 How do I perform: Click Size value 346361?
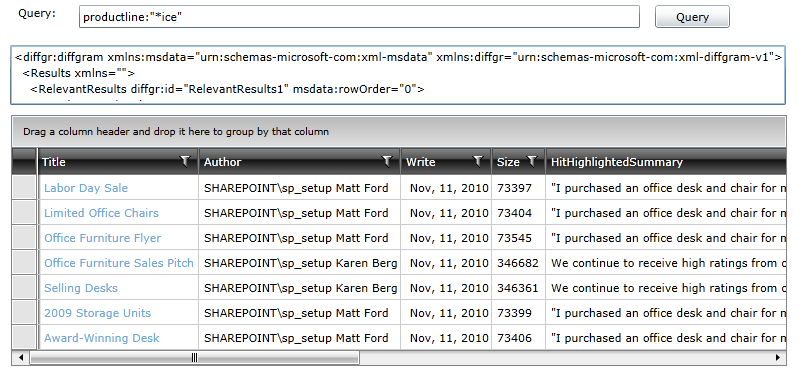(x=518, y=288)
